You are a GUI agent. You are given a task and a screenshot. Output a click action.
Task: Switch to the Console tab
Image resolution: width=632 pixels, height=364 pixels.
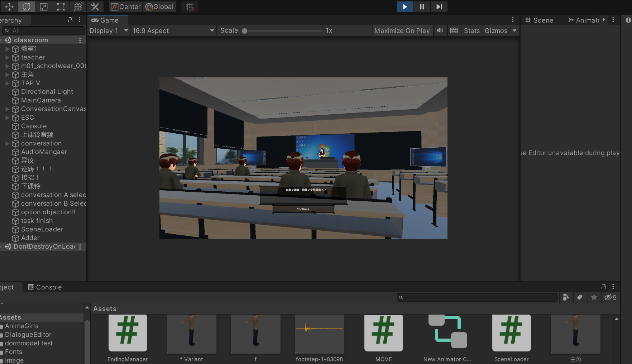tap(45, 287)
